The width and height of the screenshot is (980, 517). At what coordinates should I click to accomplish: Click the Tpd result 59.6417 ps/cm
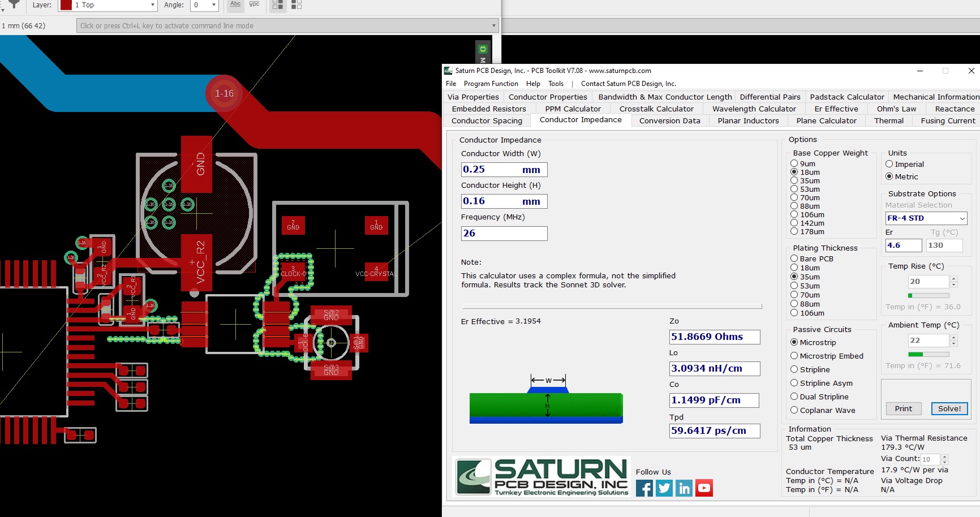click(715, 430)
